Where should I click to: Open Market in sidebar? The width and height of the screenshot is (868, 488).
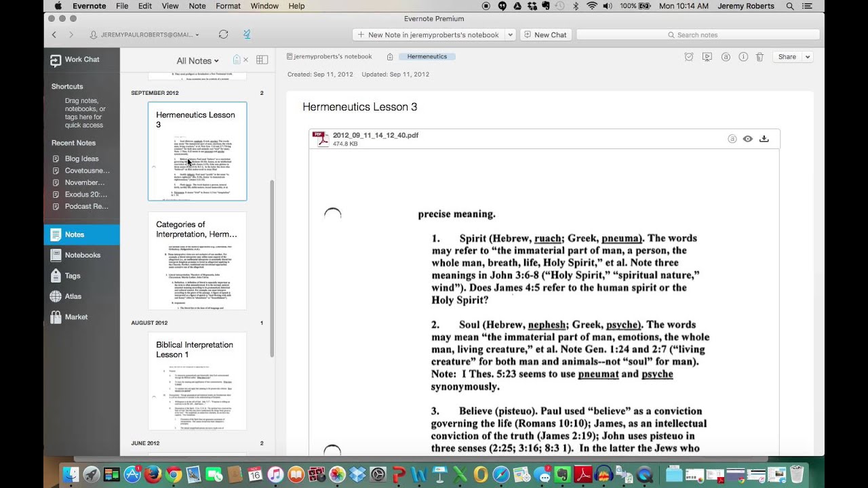[x=81, y=317]
